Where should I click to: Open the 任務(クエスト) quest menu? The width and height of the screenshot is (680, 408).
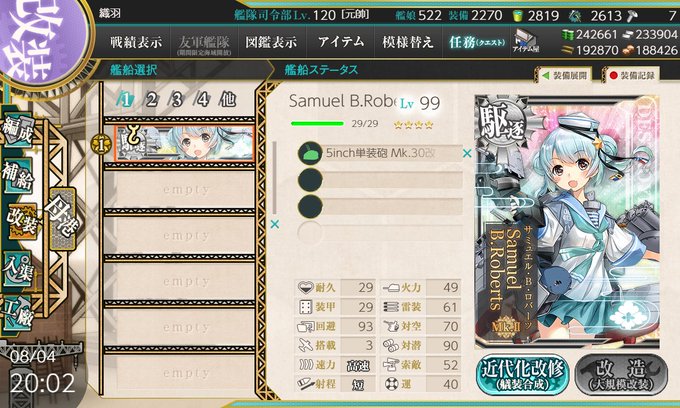point(477,42)
